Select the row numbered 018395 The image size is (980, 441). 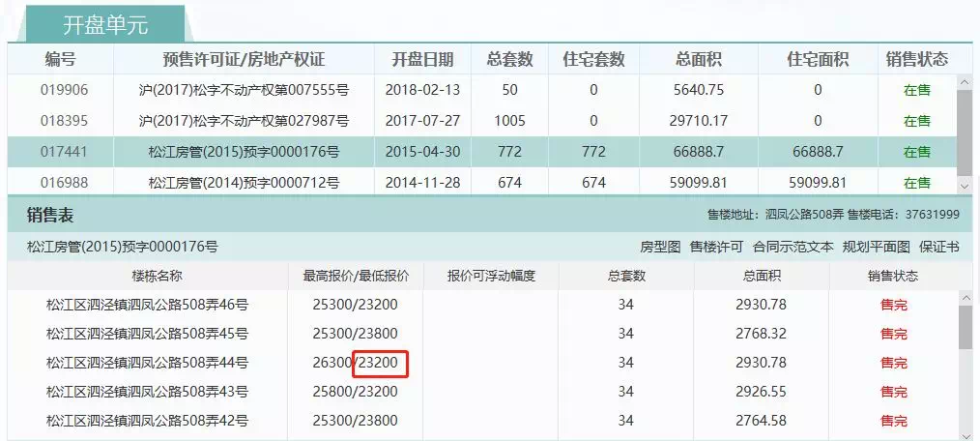coord(64,121)
